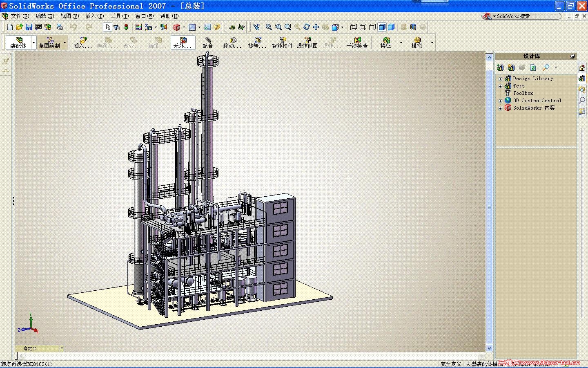Open the 装配体 toolbar dropdown arrow
The image size is (588, 368).
click(x=33, y=43)
